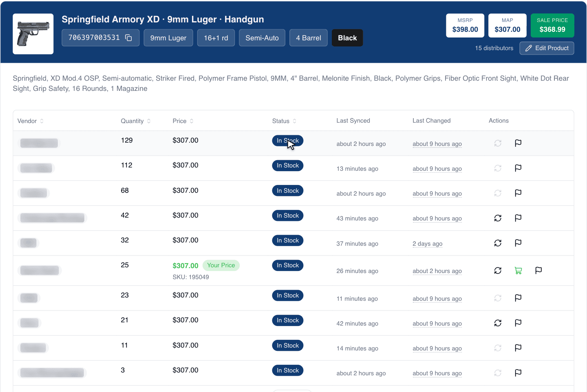Select the 'SKU: 195049' text
Viewport: 587px width, 392px height.
[x=191, y=277]
